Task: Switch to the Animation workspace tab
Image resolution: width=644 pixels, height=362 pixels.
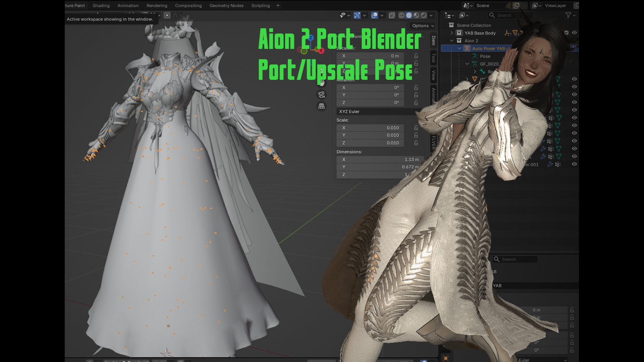Action: pyautogui.click(x=128, y=6)
